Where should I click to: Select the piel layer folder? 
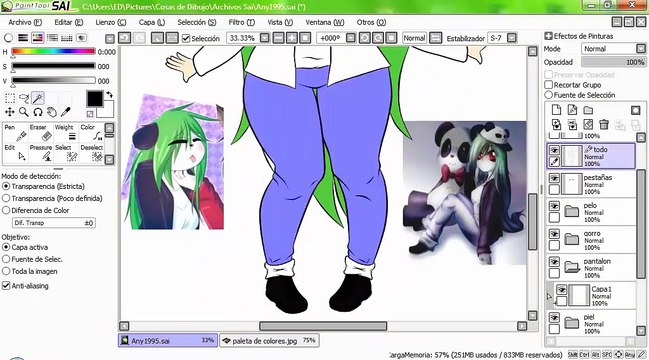tap(592, 324)
